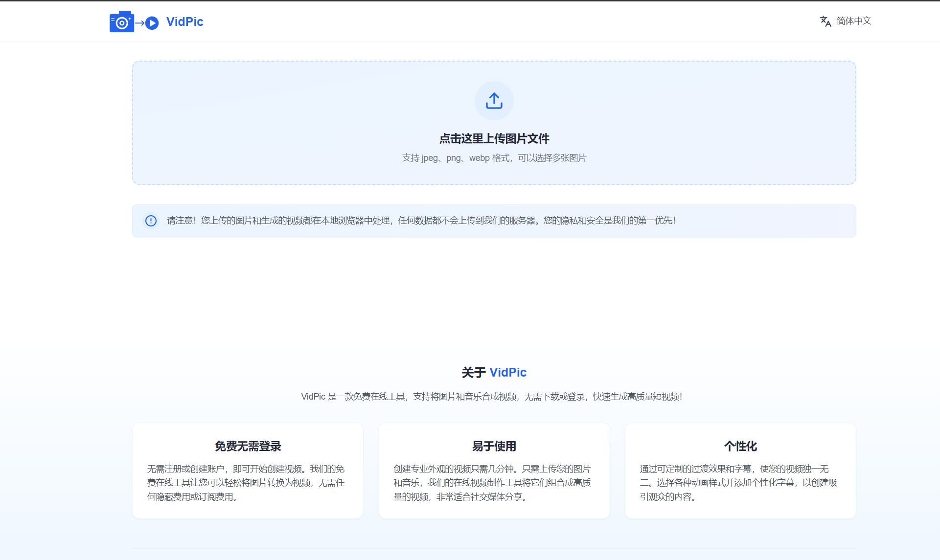
Task: Click the 关于 VidPic heading
Action: click(x=494, y=372)
